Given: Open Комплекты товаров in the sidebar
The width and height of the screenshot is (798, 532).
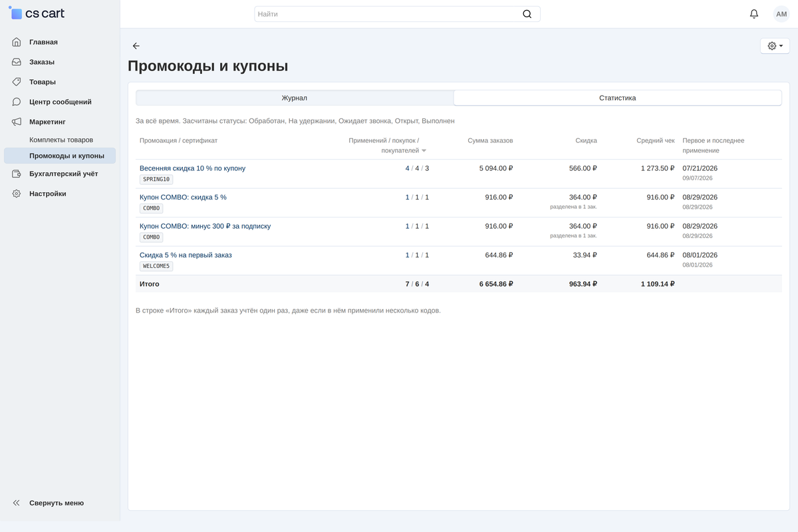Looking at the screenshot, I should [x=61, y=140].
